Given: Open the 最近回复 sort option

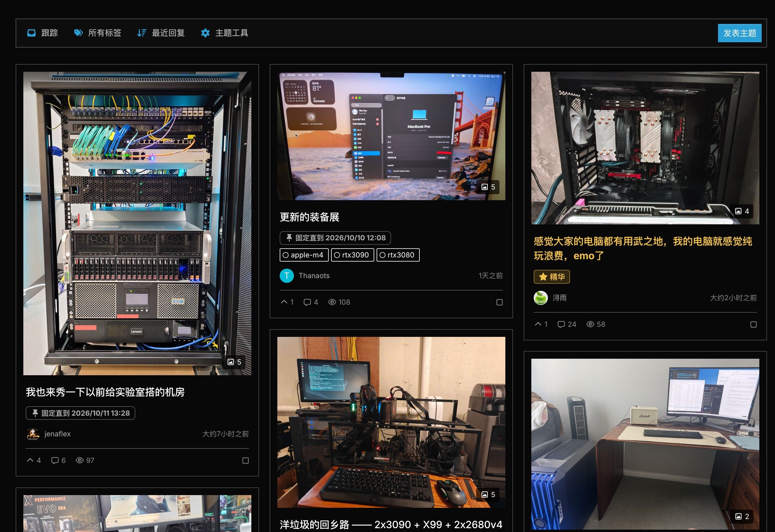Looking at the screenshot, I should coord(161,33).
